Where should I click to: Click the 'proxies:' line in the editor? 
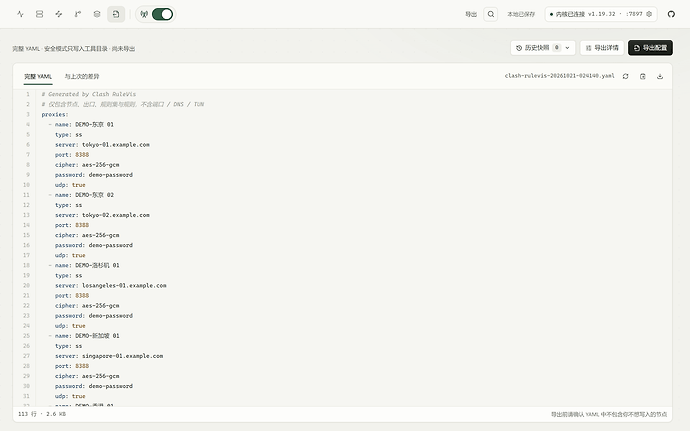pos(55,114)
